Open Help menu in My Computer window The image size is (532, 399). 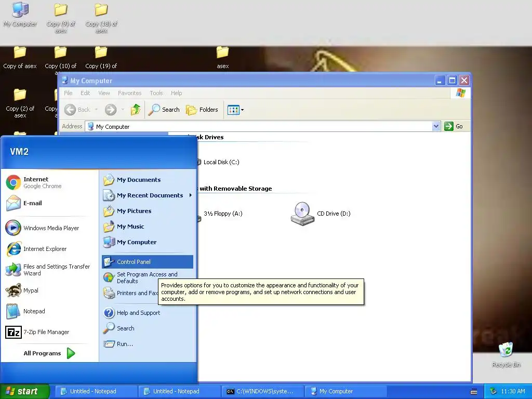(x=177, y=93)
